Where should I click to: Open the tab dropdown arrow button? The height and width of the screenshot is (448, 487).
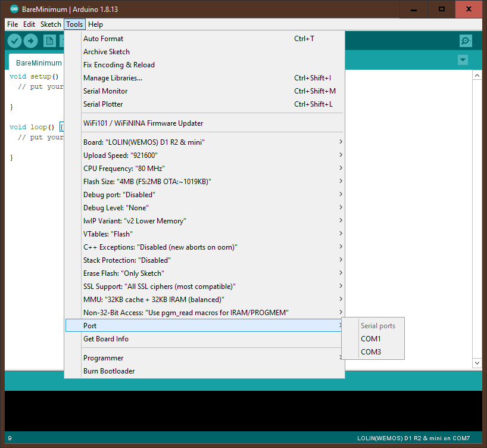tap(463, 60)
